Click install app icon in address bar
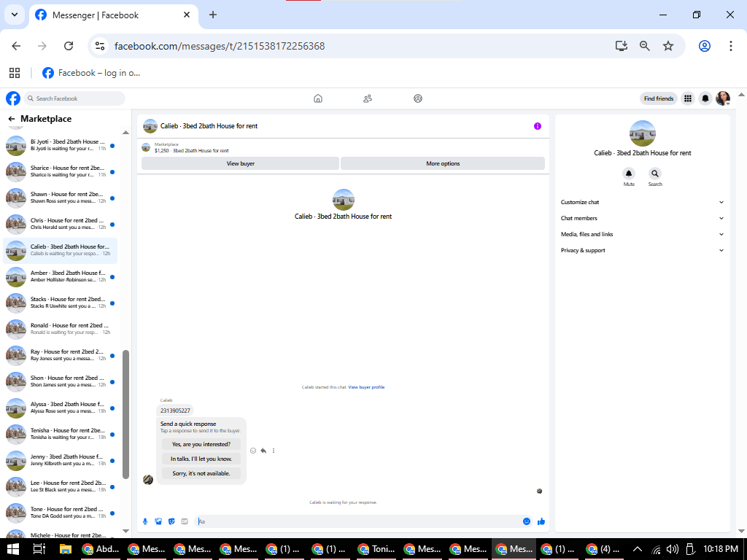Screen dimensions: 747x560 [x=622, y=46]
